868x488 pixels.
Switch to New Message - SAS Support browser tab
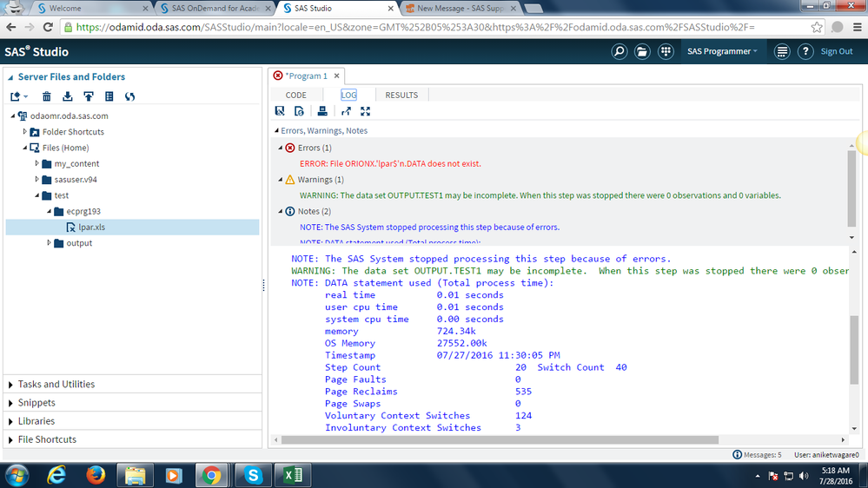[x=460, y=9]
